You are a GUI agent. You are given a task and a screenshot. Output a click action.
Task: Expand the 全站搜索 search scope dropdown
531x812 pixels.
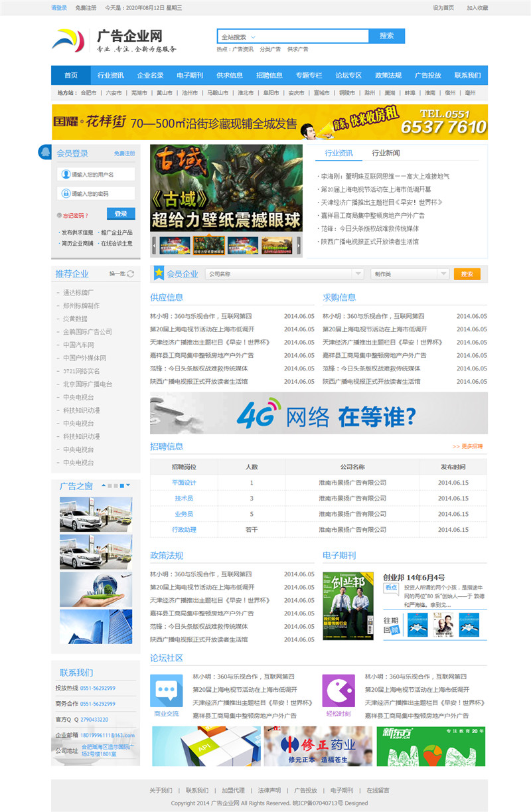[253, 37]
